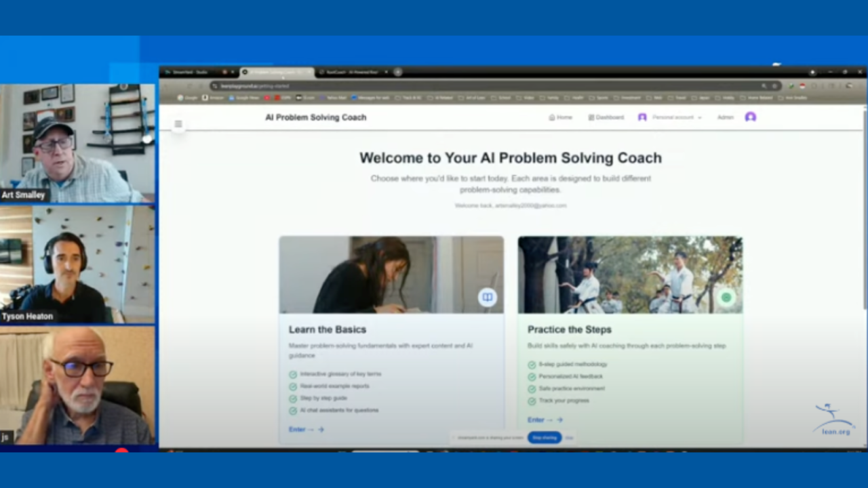
Task: Click the Home icon in the site header
Action: [x=551, y=117]
